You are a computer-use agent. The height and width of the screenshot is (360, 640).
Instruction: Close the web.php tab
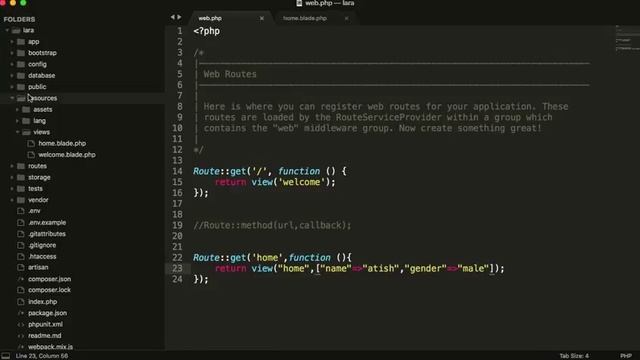[262, 18]
